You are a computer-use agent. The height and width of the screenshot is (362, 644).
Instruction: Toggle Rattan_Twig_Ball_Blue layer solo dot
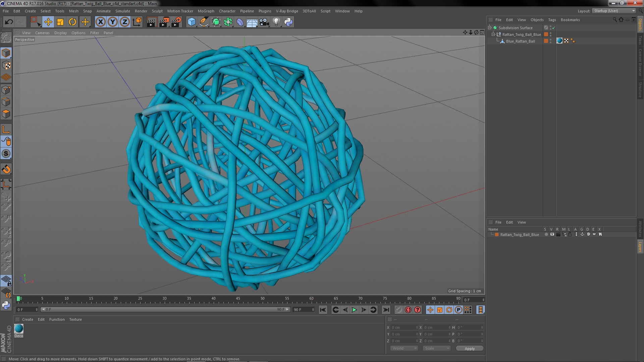tap(546, 234)
